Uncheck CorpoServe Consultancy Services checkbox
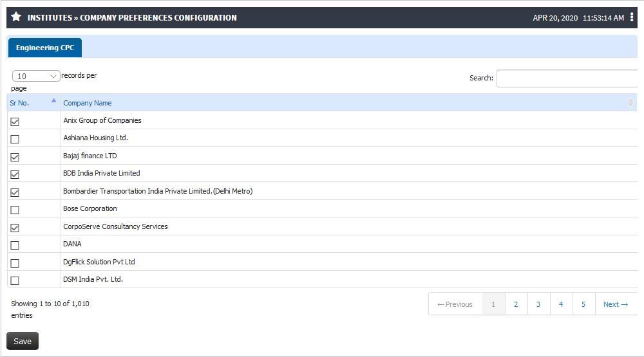The image size is (644, 357). [x=15, y=227]
